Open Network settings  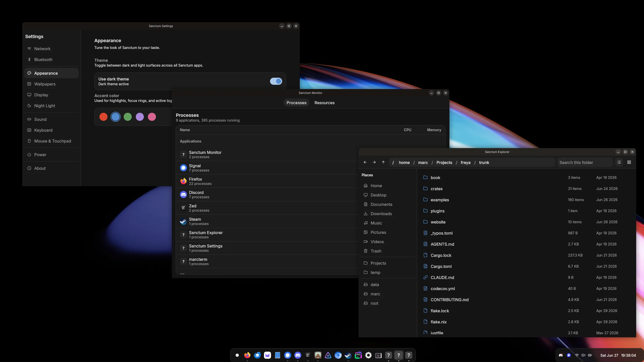(x=51, y=49)
